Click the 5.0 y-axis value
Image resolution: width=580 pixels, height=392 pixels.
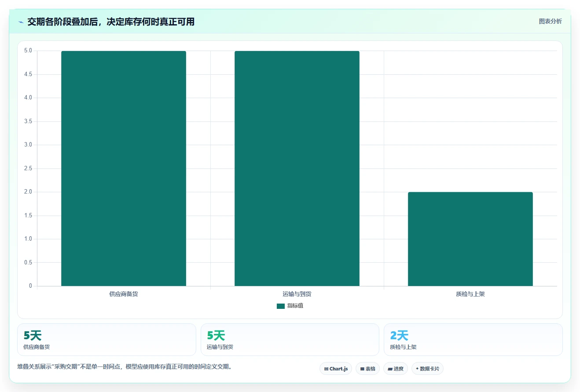tap(28, 51)
